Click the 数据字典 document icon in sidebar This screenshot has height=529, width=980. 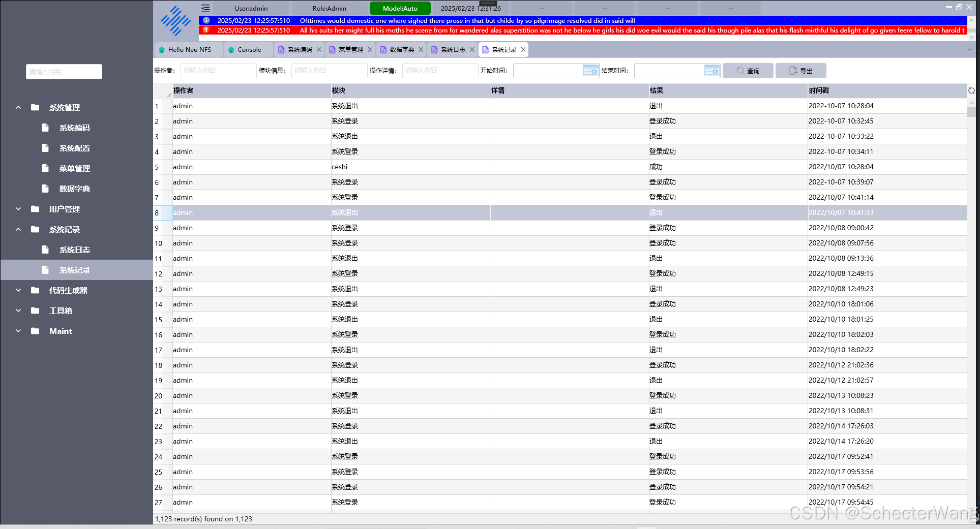click(45, 189)
